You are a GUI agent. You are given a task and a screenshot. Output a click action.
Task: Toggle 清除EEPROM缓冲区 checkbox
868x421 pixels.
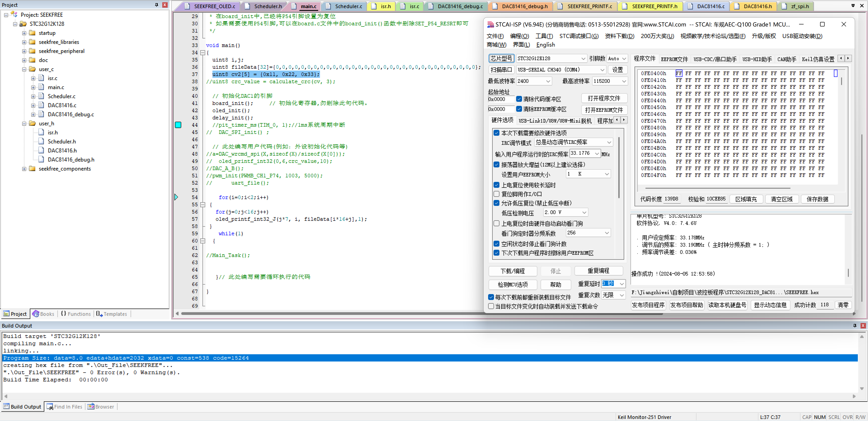(519, 109)
